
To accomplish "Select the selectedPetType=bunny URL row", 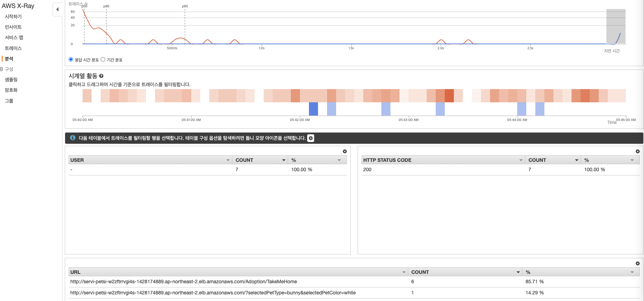I will pos(354,293).
